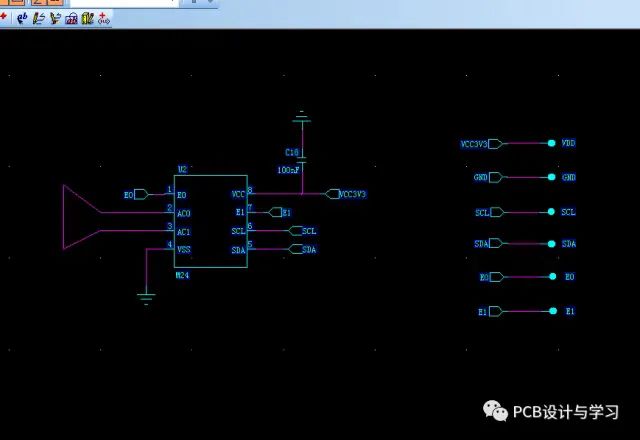Image resolution: width=640 pixels, height=440 pixels.
Task: Select the 100nF capacitor value text
Action: pyautogui.click(x=288, y=170)
